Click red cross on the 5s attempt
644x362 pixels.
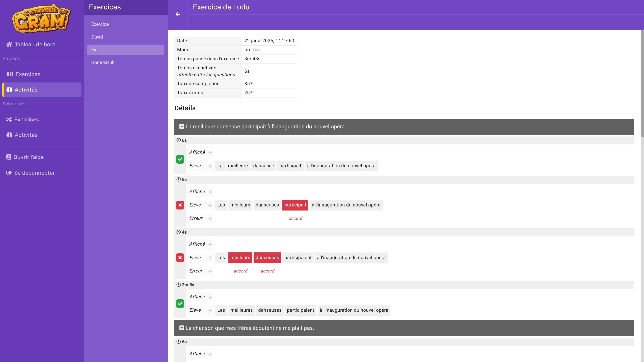click(180, 205)
